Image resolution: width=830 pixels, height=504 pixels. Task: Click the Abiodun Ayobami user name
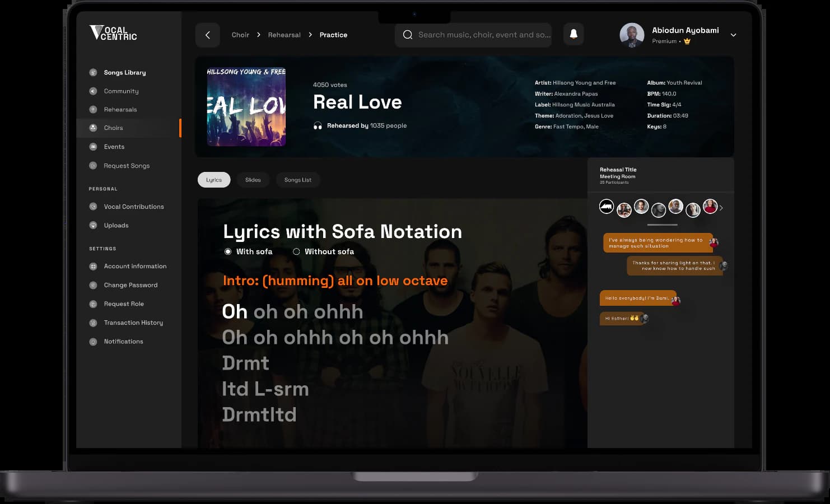[686, 30]
